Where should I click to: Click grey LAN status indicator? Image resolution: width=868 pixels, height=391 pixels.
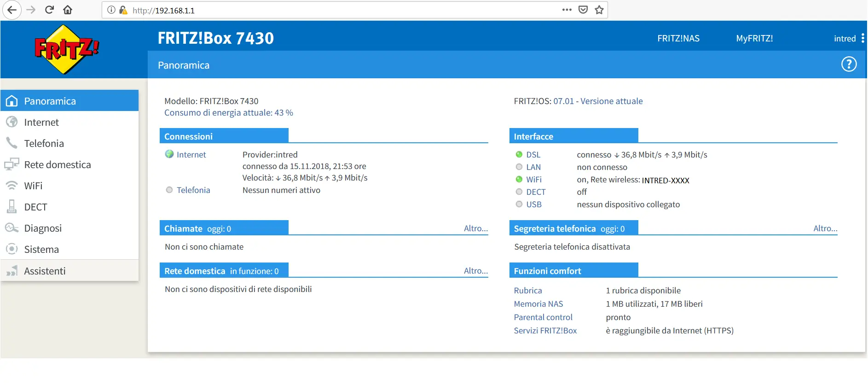point(519,167)
